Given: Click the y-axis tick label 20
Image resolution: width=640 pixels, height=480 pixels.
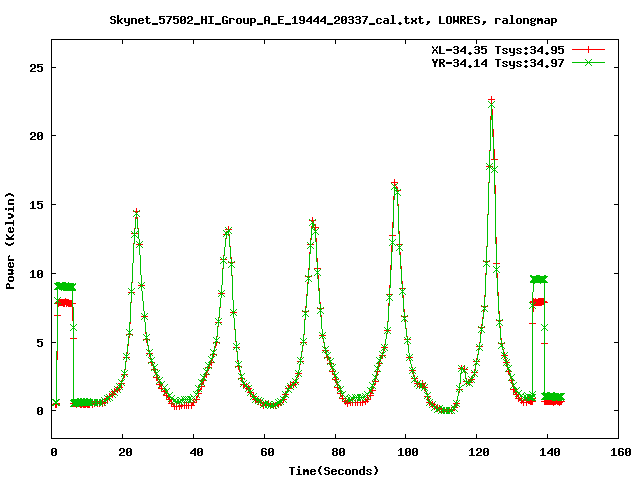Looking at the screenshot, I should (36, 136).
